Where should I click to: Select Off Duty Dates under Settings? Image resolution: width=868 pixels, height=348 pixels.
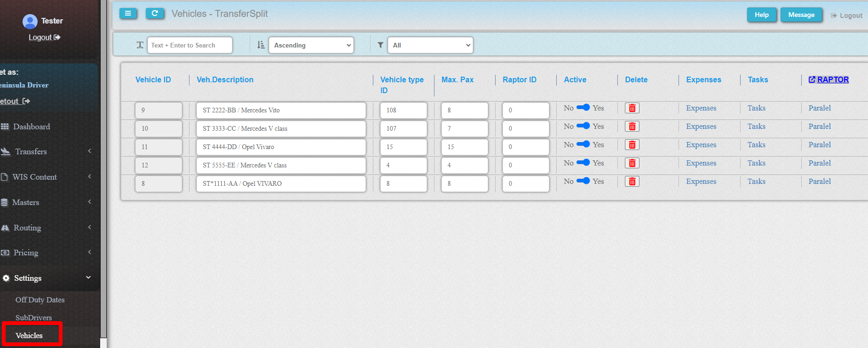click(40, 300)
